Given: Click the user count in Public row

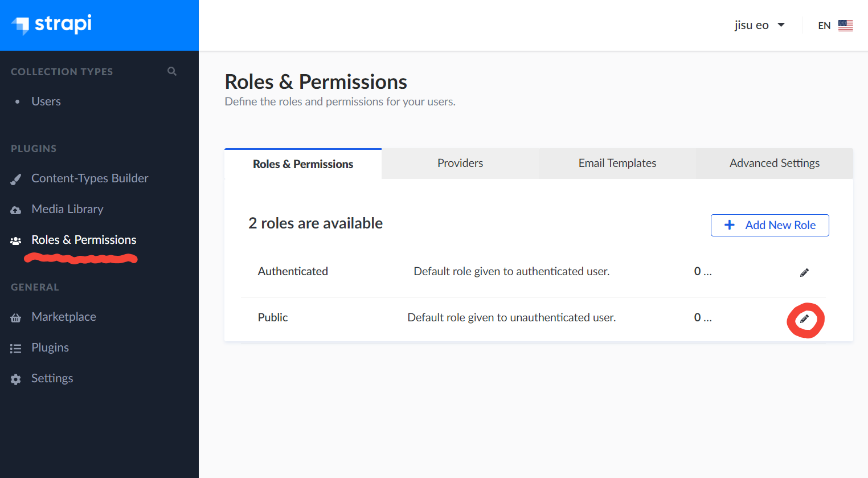Looking at the screenshot, I should point(703,317).
